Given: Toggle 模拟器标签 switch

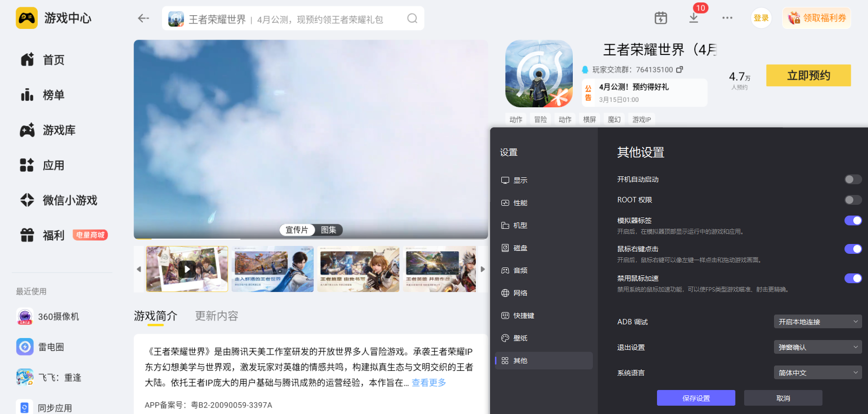Looking at the screenshot, I should click(x=853, y=220).
